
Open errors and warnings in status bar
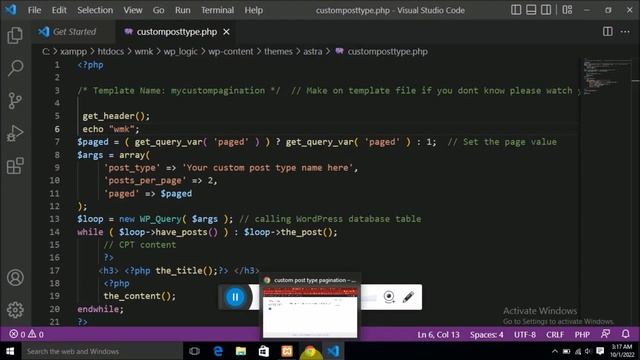tap(27, 334)
